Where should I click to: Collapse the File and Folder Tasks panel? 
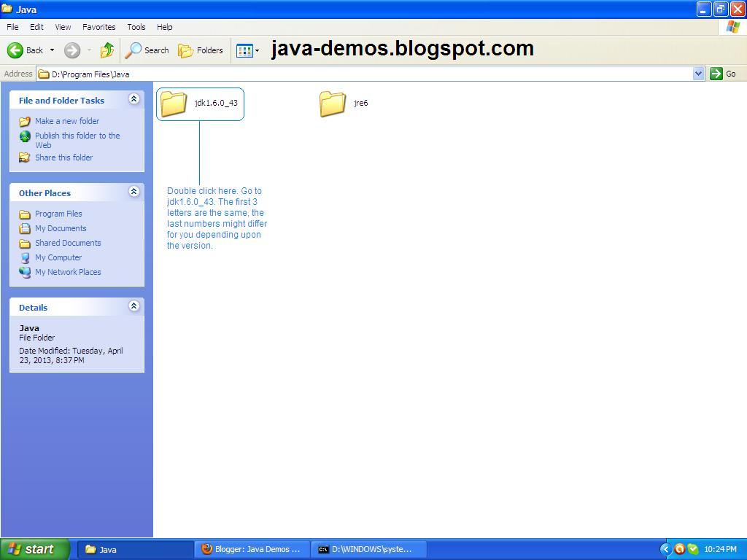(x=133, y=99)
